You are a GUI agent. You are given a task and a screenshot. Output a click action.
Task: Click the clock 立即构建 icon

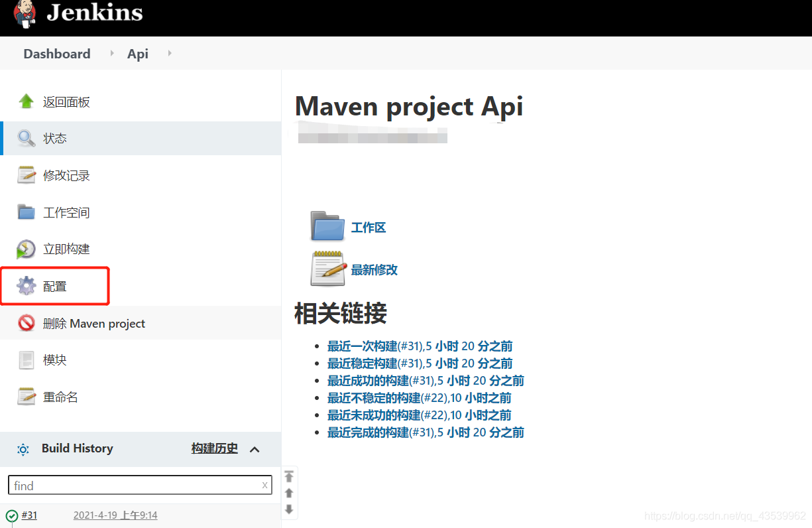(x=26, y=249)
